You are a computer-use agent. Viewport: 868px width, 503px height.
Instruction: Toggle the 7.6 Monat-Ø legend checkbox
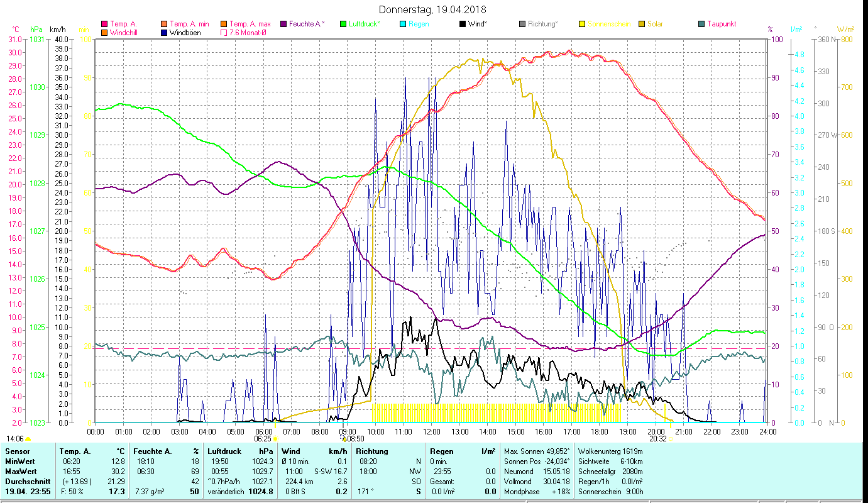pos(224,33)
